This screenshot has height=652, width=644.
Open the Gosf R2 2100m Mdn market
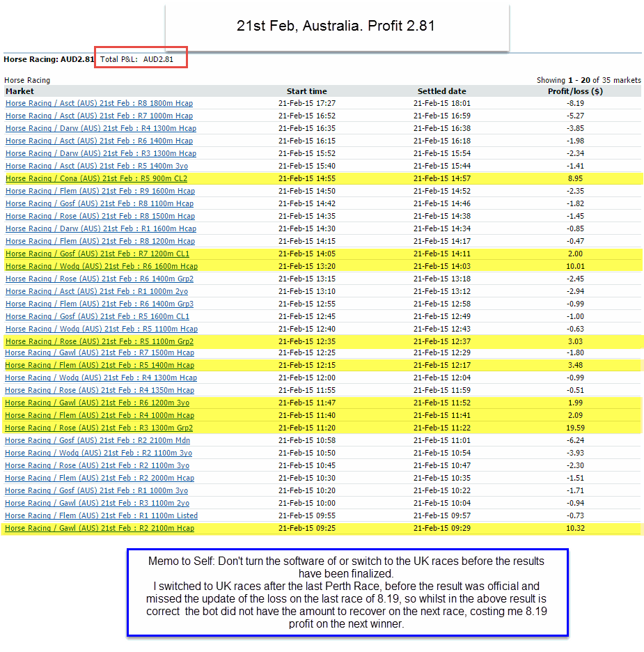pos(97,440)
